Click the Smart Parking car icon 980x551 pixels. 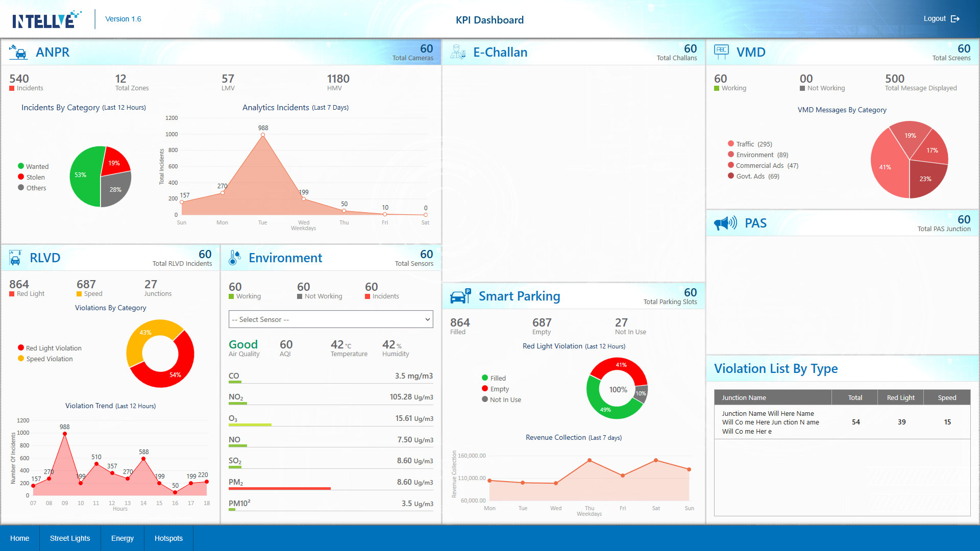[460, 296]
